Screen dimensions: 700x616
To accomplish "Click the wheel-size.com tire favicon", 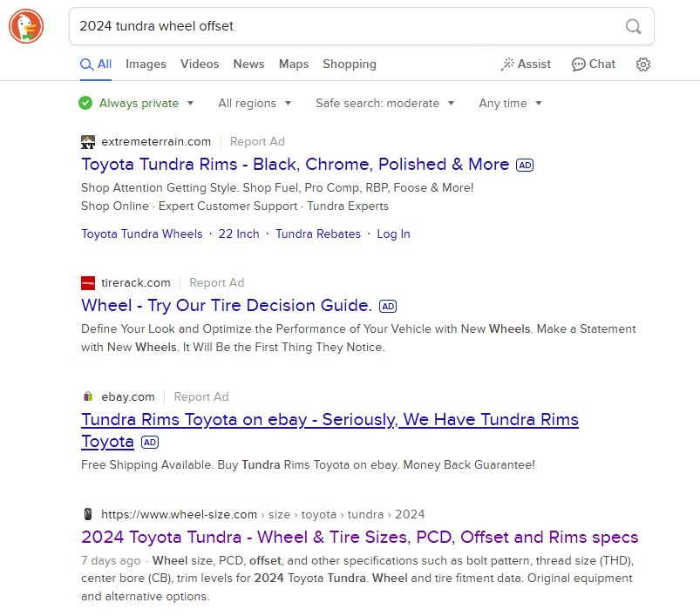I will pos(88,514).
